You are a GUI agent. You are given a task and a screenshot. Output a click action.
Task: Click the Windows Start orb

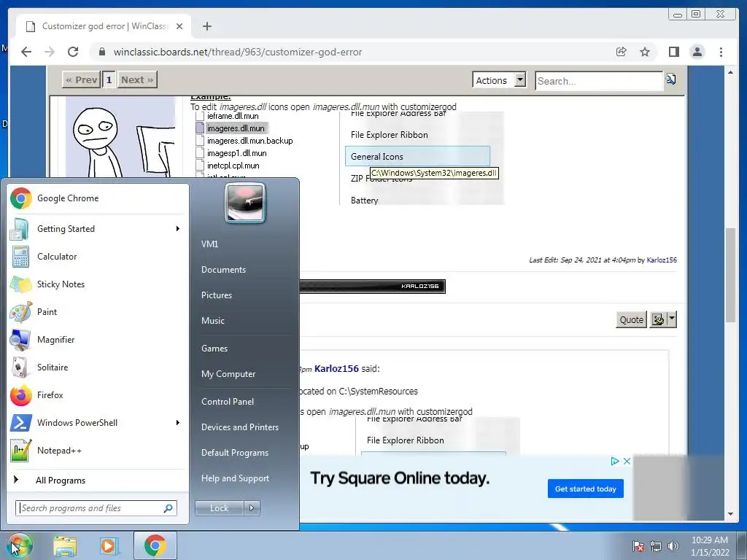pyautogui.click(x=19, y=545)
